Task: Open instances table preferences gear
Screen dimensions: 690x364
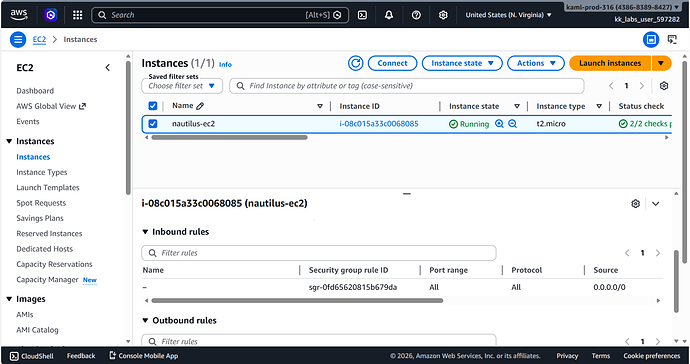Action: click(x=664, y=86)
